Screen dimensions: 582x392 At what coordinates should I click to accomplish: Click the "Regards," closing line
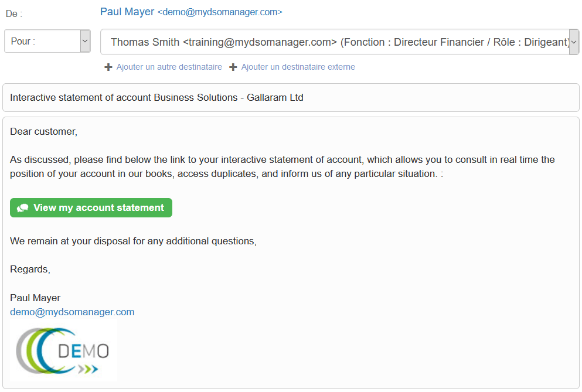[x=30, y=270]
